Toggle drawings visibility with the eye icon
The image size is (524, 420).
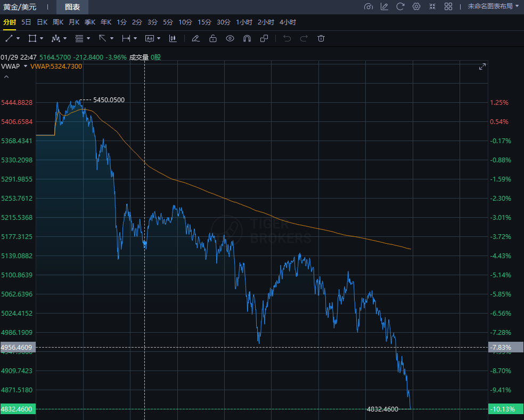point(230,38)
